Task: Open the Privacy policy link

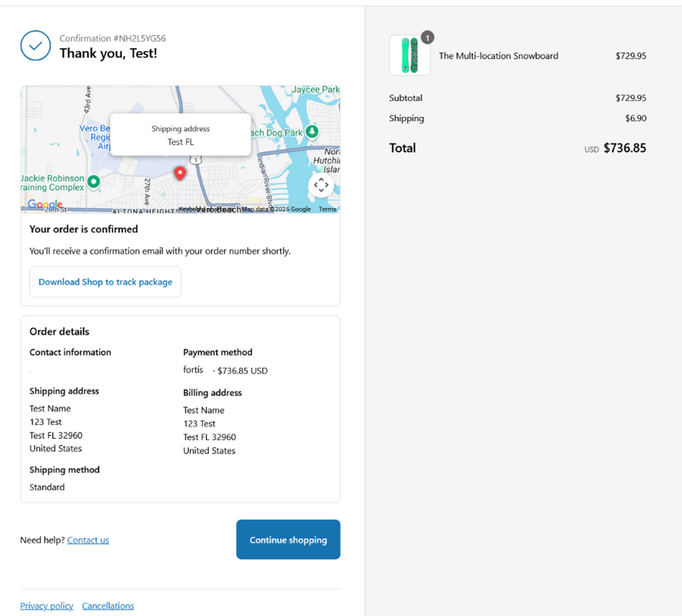Action: tap(47, 606)
